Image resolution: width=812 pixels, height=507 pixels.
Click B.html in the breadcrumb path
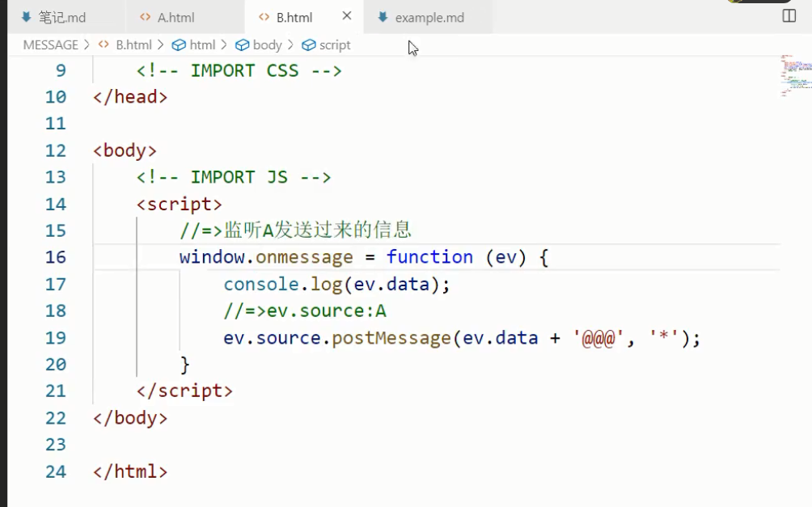click(133, 45)
